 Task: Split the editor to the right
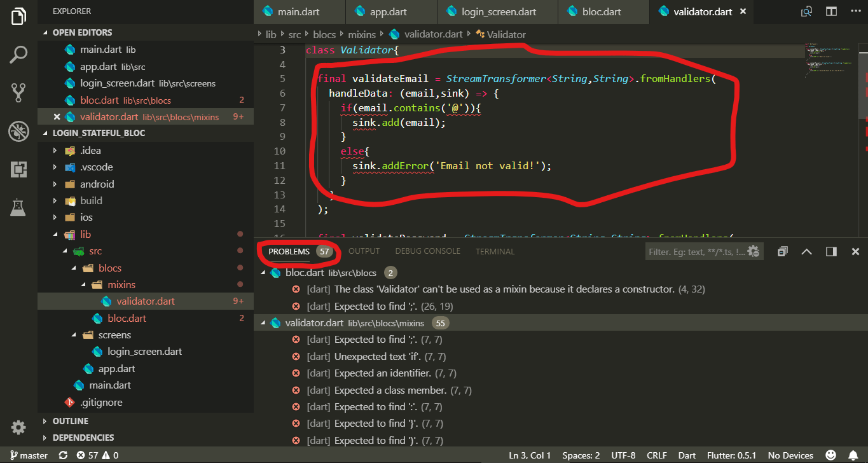pos(831,11)
